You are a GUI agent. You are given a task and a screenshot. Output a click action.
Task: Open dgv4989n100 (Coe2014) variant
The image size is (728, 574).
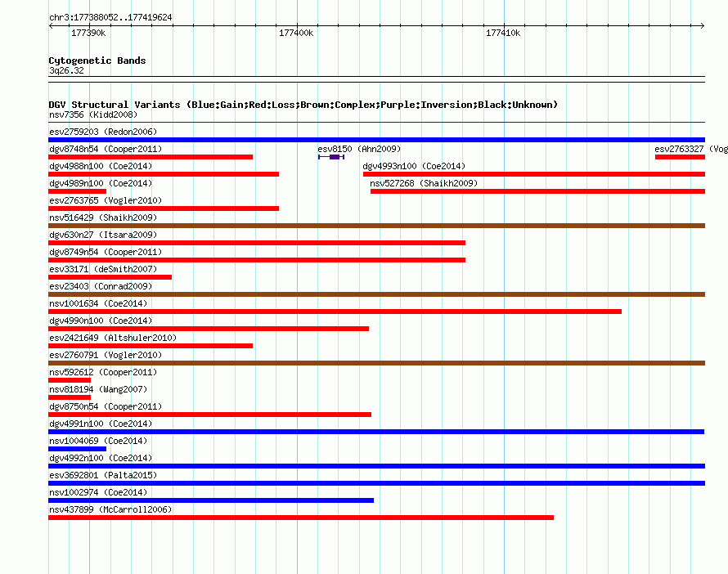pyautogui.click(x=101, y=183)
